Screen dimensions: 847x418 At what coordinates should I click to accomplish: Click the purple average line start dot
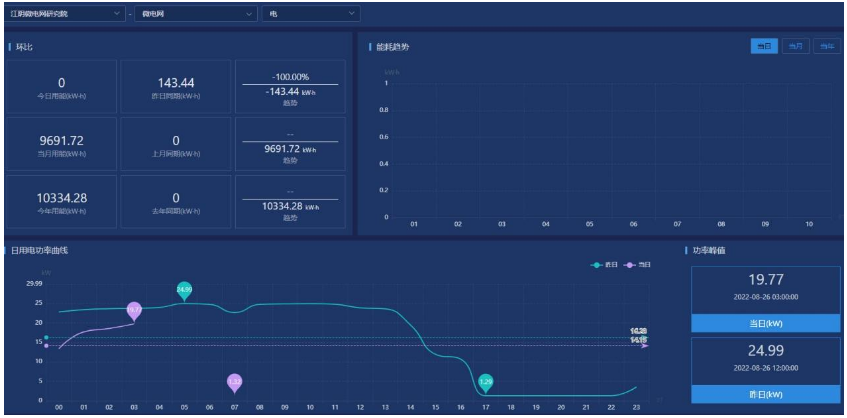[x=47, y=346]
